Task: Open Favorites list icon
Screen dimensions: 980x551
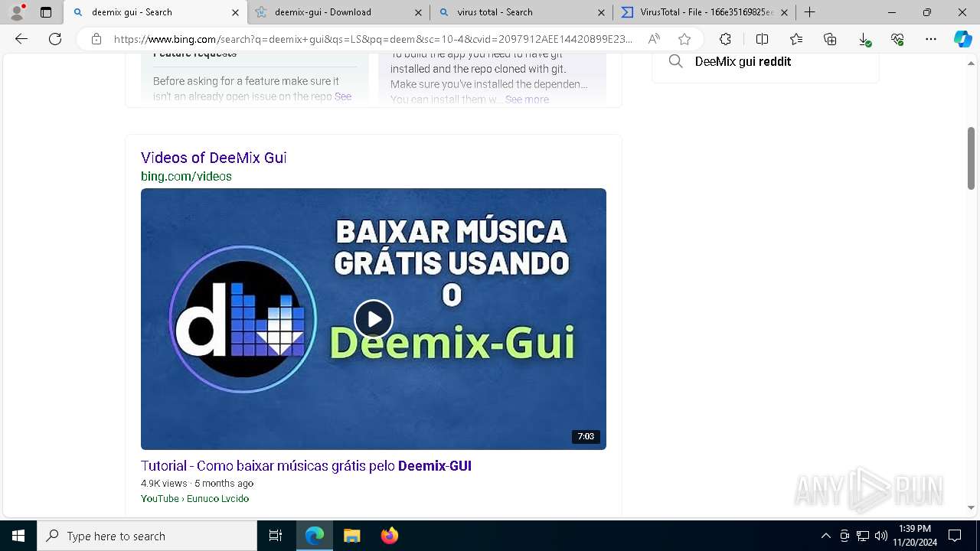Action: [796, 39]
